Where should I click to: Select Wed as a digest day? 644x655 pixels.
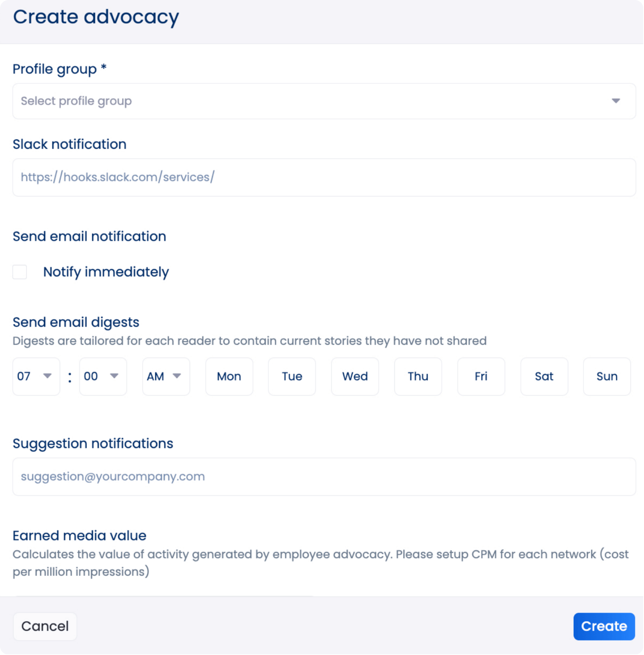pos(355,376)
